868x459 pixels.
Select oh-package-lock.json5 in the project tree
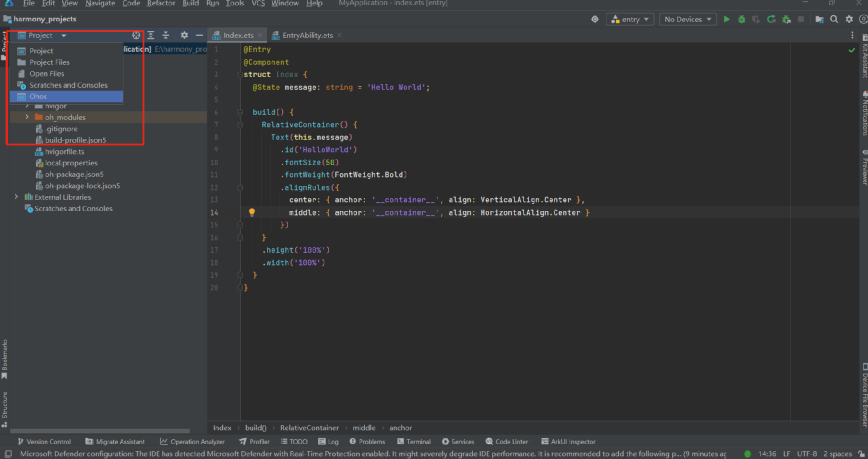[x=82, y=186]
